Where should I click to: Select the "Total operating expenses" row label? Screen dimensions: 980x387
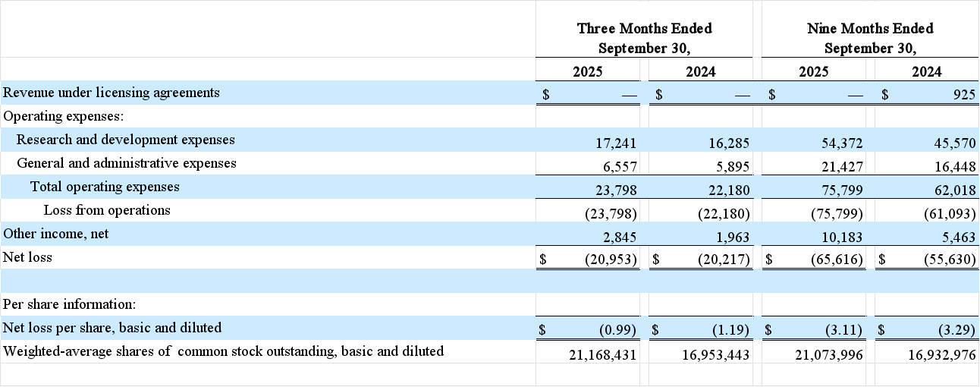(x=105, y=187)
